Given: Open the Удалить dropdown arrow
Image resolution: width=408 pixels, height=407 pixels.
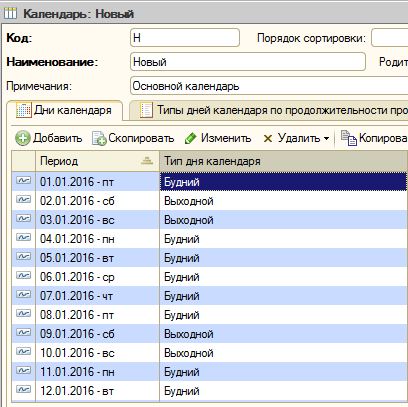Looking at the screenshot, I should pyautogui.click(x=326, y=138).
